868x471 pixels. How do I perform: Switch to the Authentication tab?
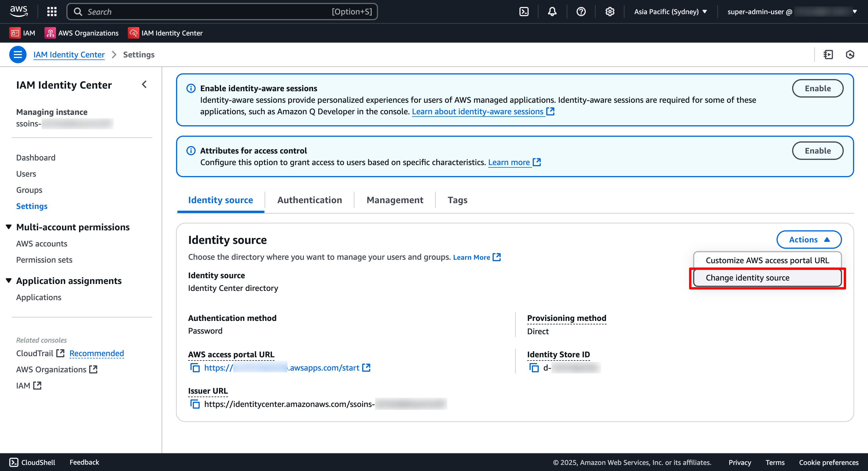[x=309, y=200]
